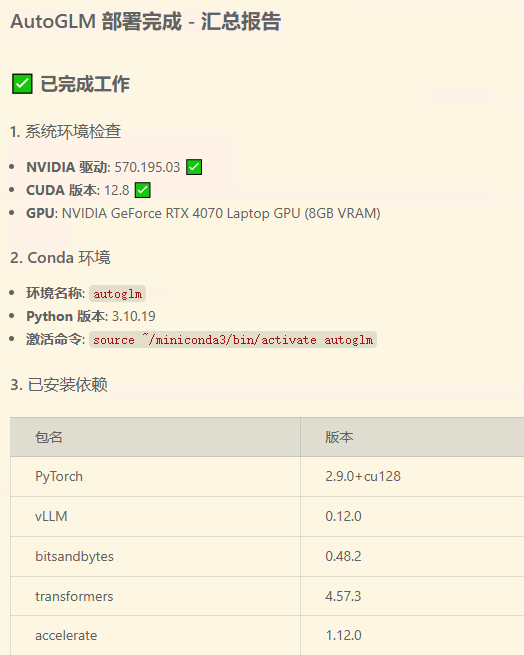This screenshot has height=655, width=524.
Task: Click the inline code autoglm after 环境名称
Action: click(117, 294)
